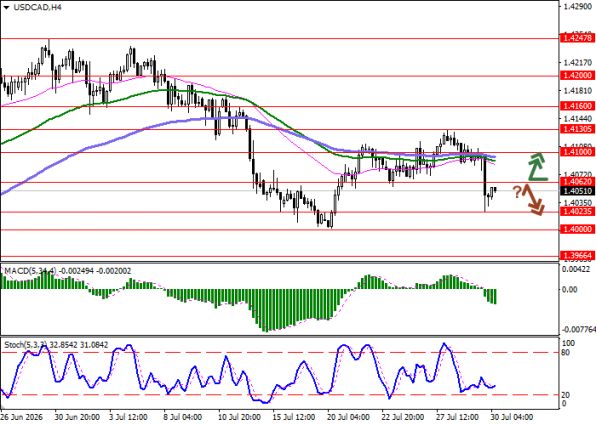Screen dimensions: 596x425
Task: Click the 22 Jul 20:00 time label
Action: point(403,417)
